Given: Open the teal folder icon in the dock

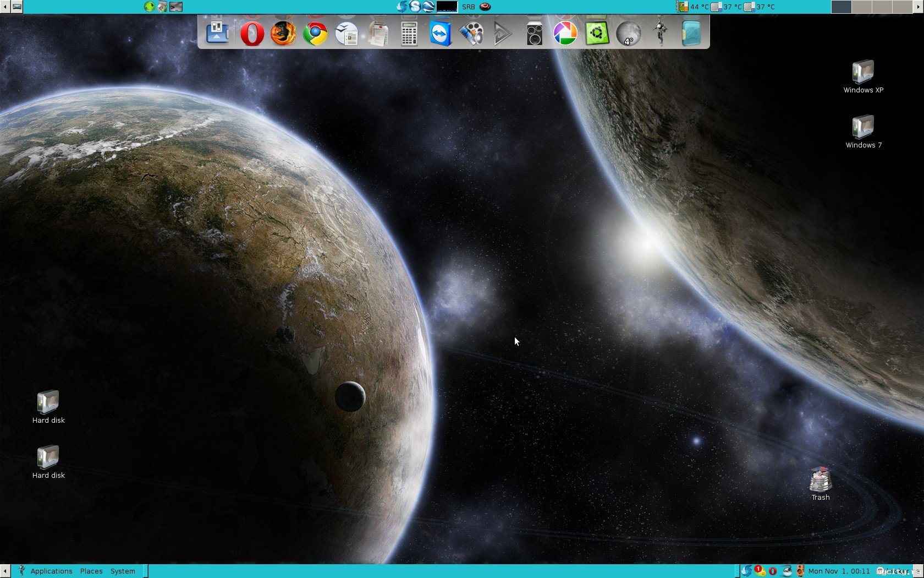Looking at the screenshot, I should click(x=691, y=34).
